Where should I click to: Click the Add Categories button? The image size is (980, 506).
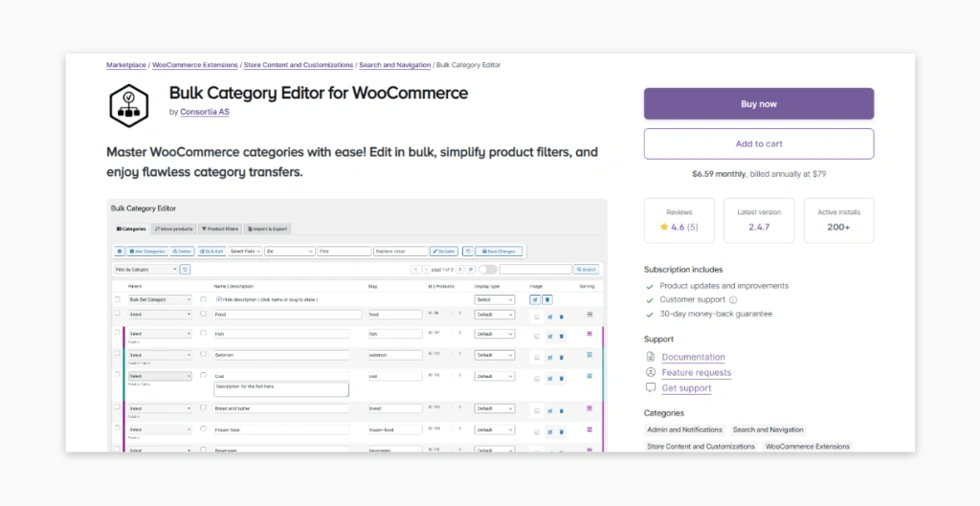(x=147, y=252)
